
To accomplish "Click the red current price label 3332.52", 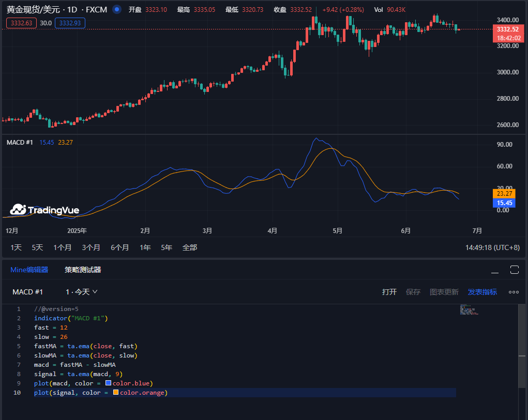I will (507, 29).
